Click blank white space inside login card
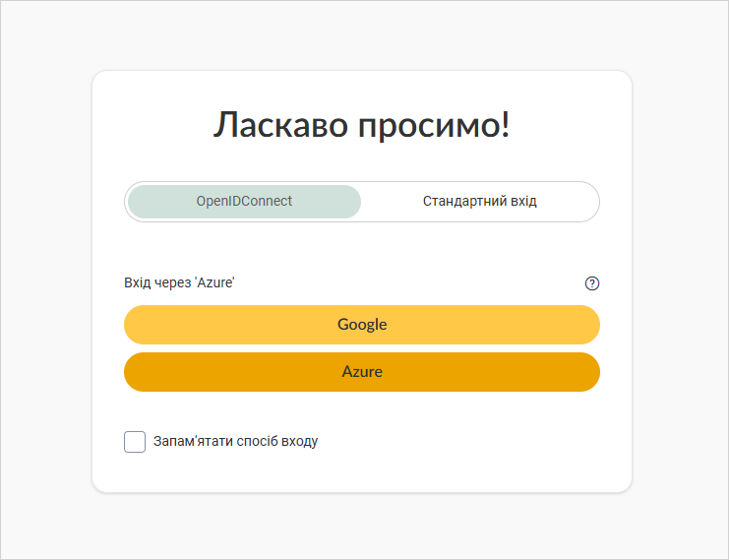Screen dimensions: 729x560 (x=465, y=442)
